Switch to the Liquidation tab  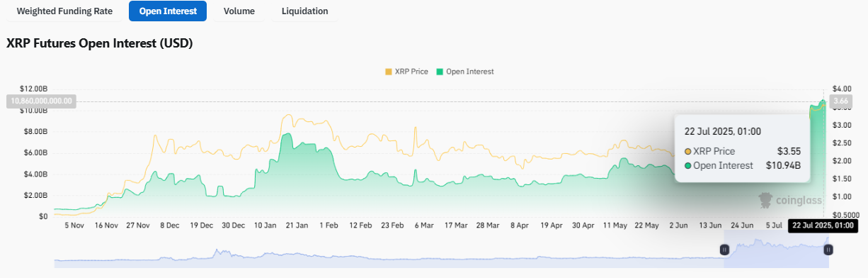click(304, 11)
